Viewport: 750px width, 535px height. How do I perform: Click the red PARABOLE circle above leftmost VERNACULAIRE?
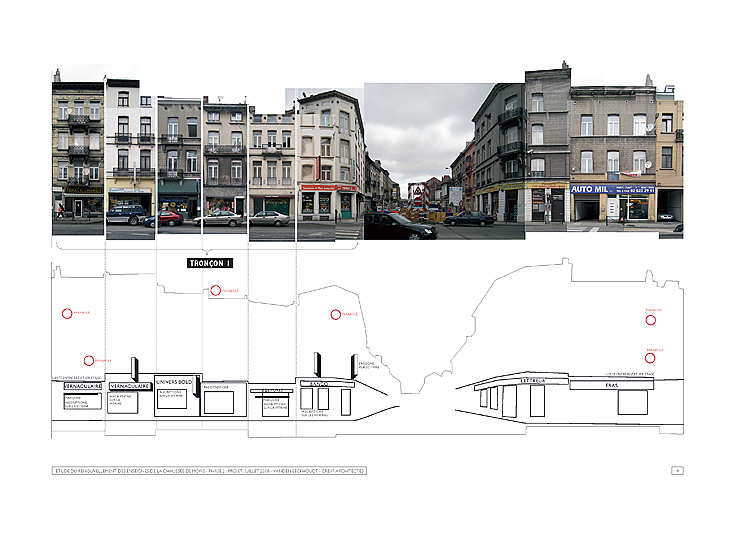pyautogui.click(x=88, y=360)
